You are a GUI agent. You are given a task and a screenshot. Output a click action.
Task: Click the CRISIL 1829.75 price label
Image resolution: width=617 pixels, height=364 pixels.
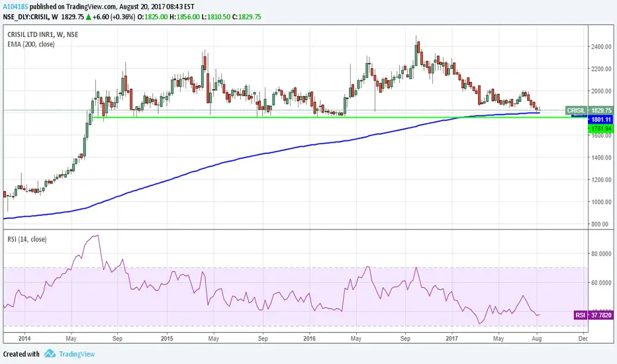pyautogui.click(x=589, y=110)
